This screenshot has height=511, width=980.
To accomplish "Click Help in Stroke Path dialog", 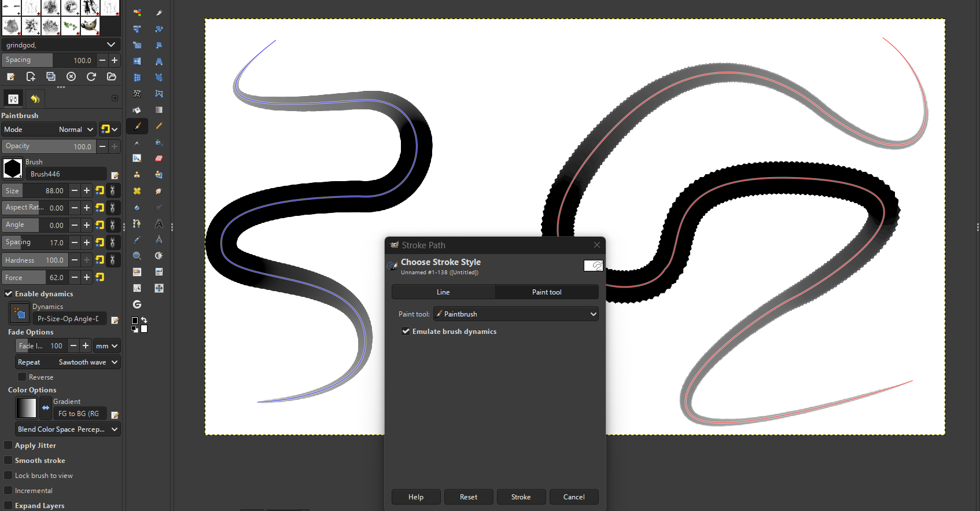I will click(x=416, y=497).
